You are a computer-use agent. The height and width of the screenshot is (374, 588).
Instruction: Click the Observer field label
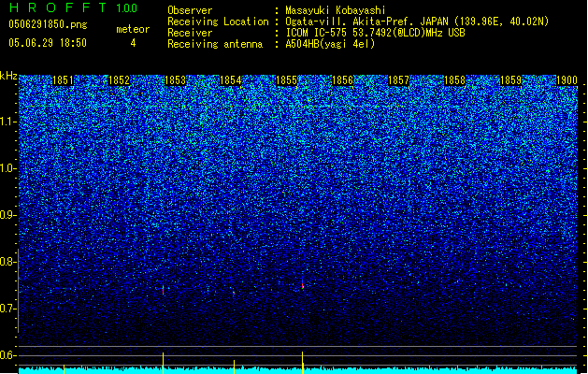tap(190, 10)
